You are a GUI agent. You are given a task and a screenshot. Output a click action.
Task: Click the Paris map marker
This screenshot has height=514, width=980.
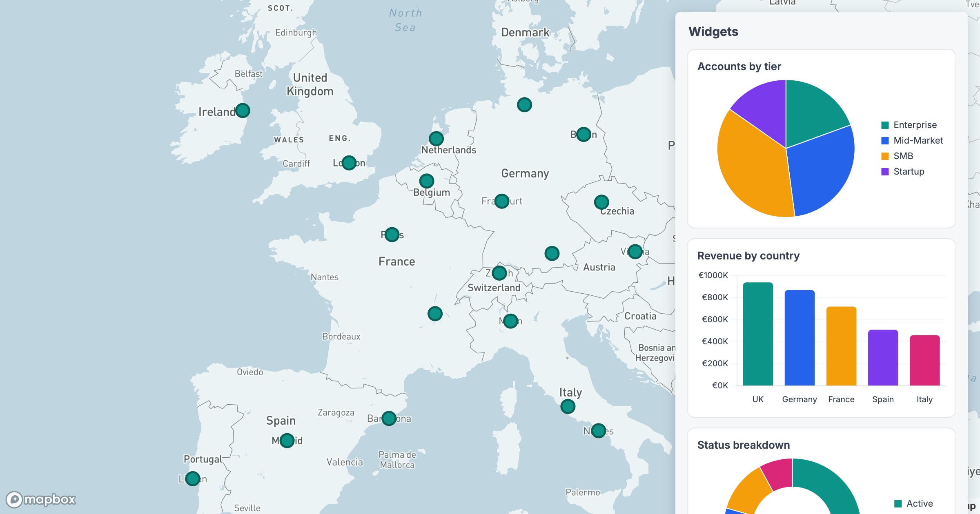pyautogui.click(x=392, y=235)
